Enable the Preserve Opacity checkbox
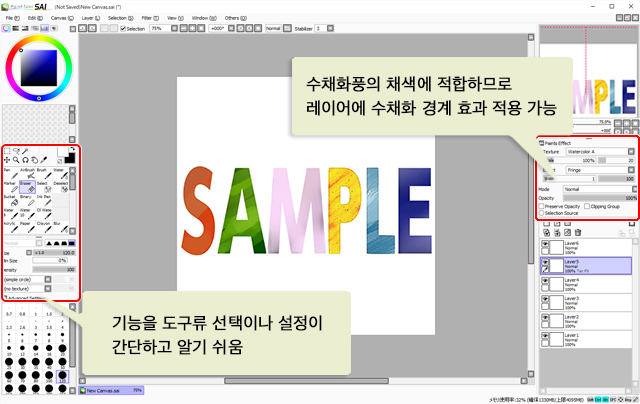 543,205
